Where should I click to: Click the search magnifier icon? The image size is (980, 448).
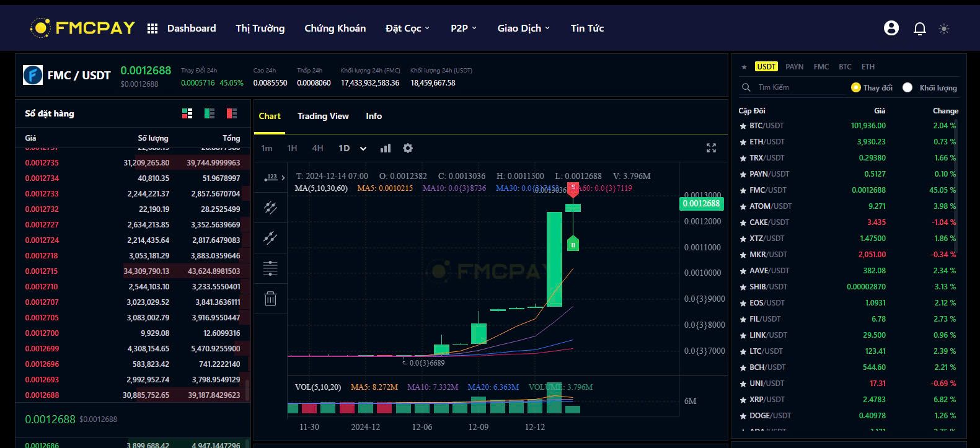[x=745, y=87]
